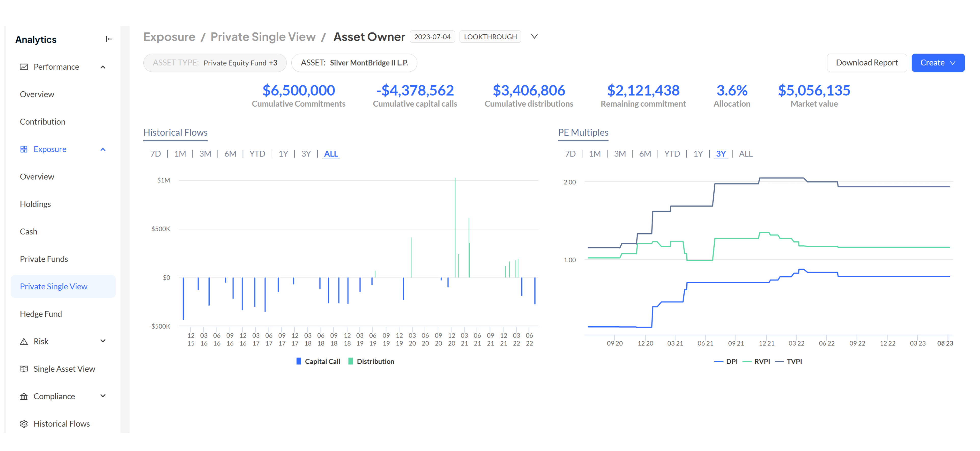Select 1Y range for Historical Flows
Screen dimensions: 980x451
(283, 154)
